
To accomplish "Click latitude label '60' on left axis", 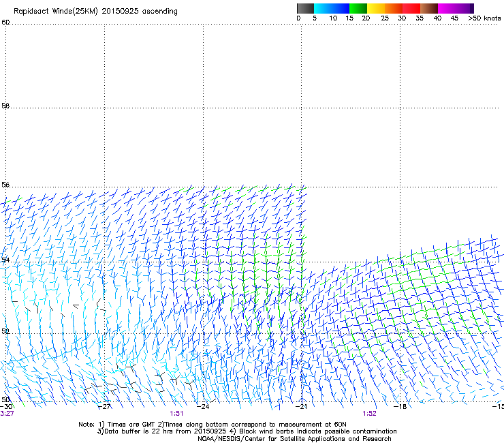I will tap(5, 22).
